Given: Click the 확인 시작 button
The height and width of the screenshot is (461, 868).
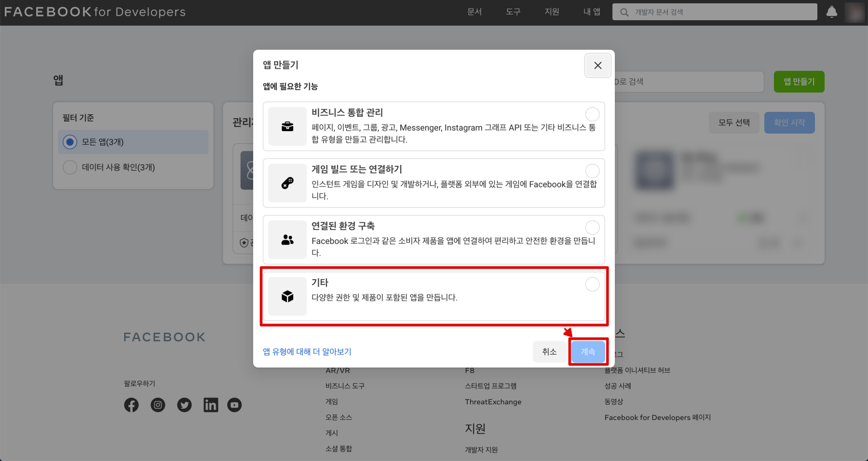Looking at the screenshot, I should (x=789, y=122).
